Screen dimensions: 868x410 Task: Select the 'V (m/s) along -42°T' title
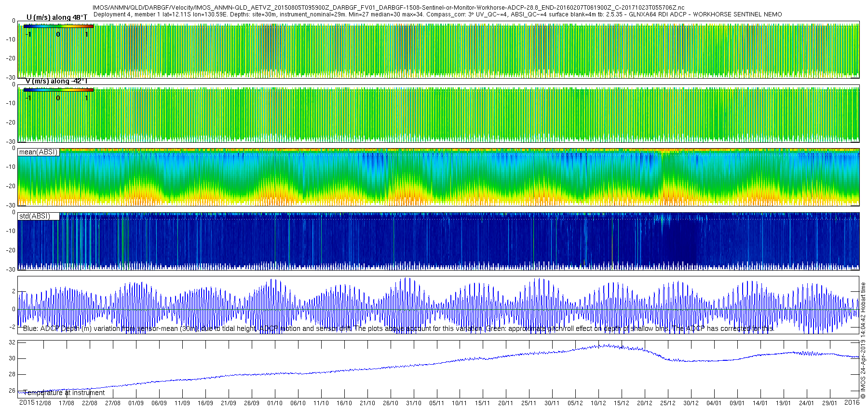tap(57, 81)
